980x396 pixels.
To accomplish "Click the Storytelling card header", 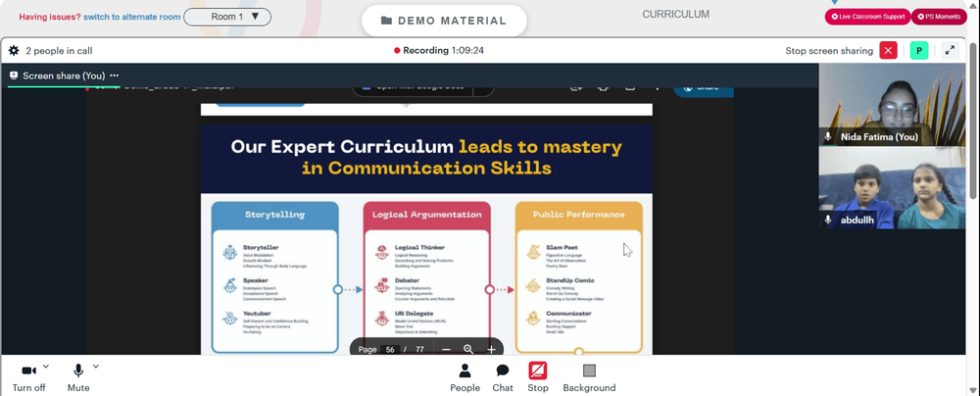I will coord(275,215).
